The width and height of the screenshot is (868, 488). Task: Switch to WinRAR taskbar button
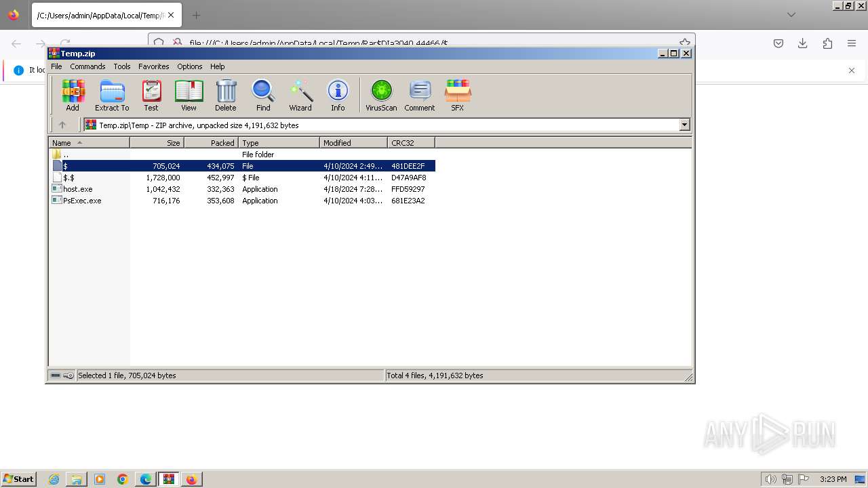tap(169, 479)
